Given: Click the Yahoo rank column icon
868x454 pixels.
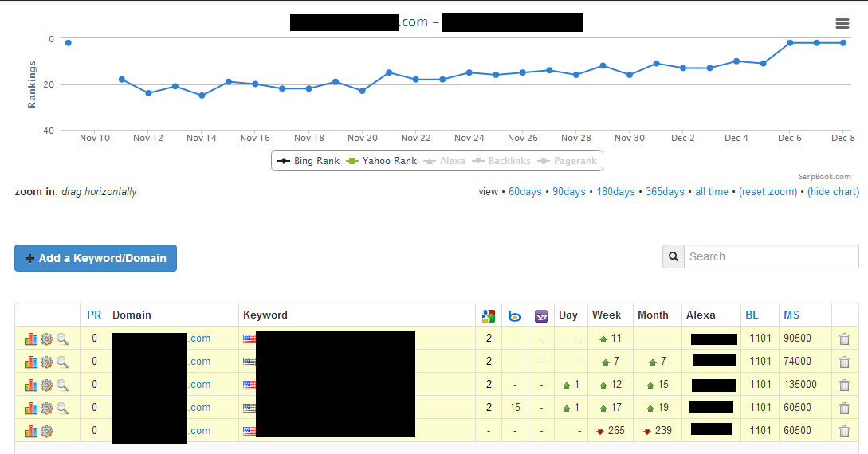Looking at the screenshot, I should [x=541, y=315].
